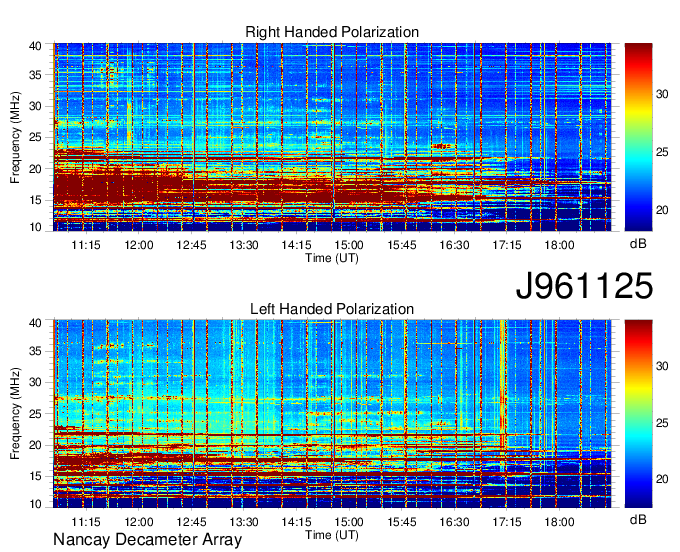Select the J961125 observation identifier text

584,285
